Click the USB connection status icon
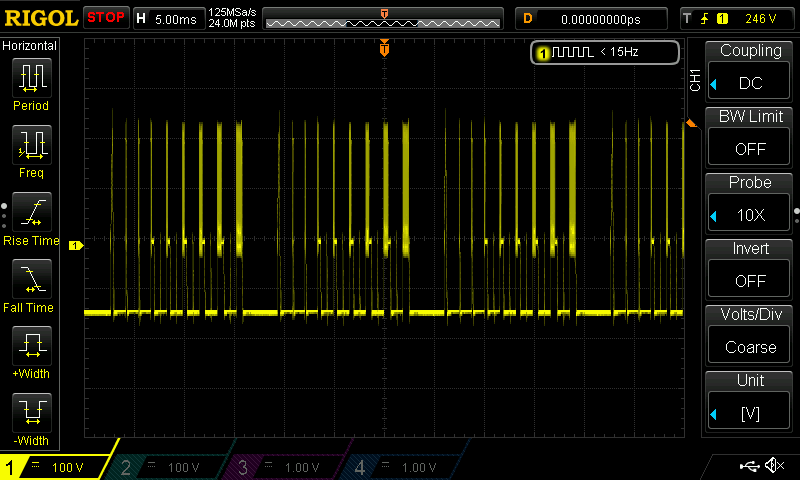The width and height of the screenshot is (800, 480). pyautogui.click(x=748, y=466)
